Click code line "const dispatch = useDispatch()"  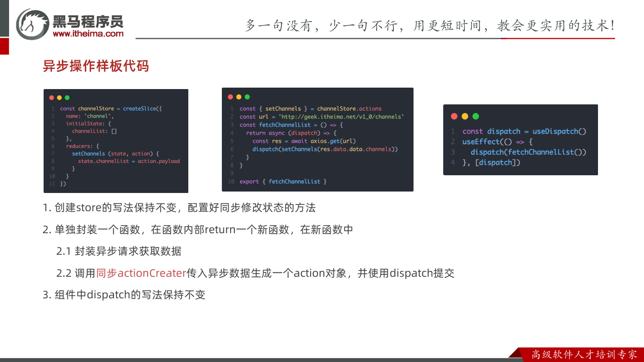(x=524, y=131)
